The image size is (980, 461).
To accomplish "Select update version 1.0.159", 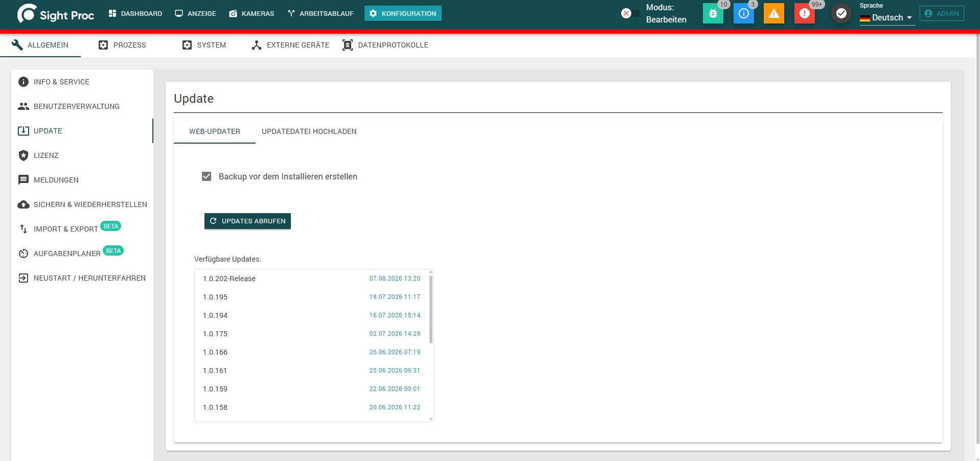I will pos(312,389).
